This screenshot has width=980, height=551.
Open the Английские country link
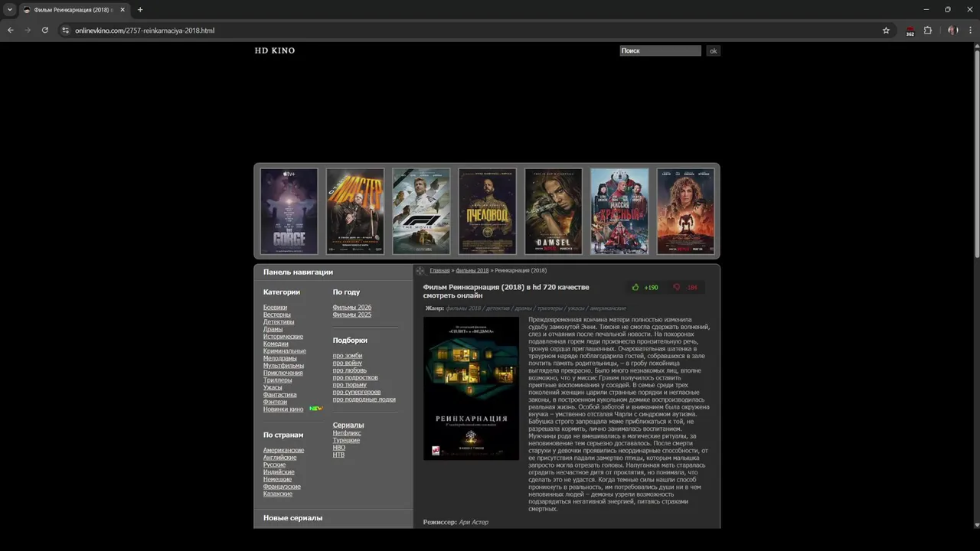click(279, 458)
